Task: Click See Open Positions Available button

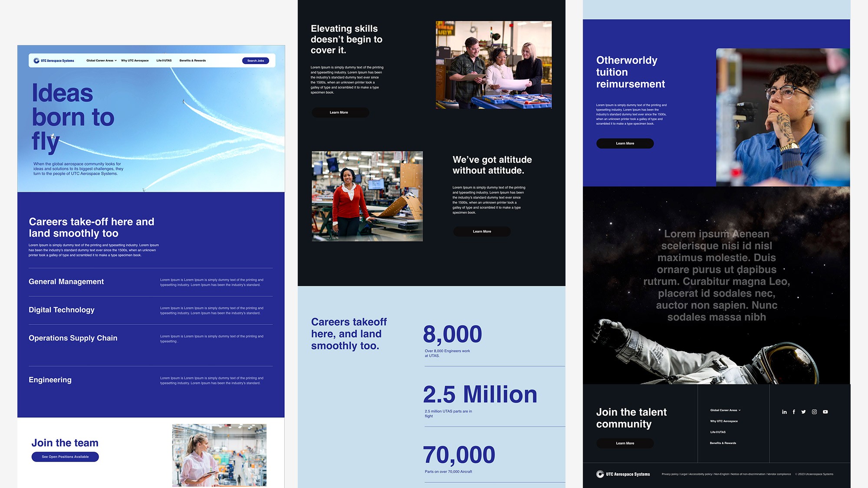Action: click(65, 457)
